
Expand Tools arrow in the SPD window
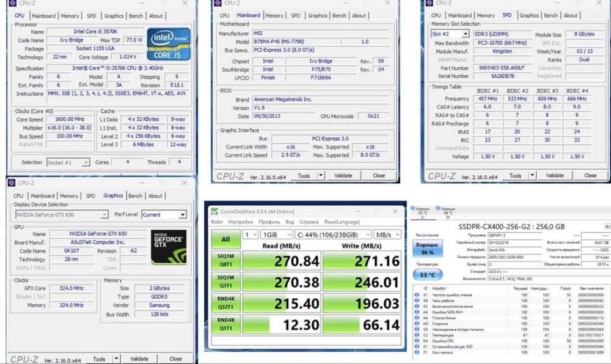pos(532,175)
